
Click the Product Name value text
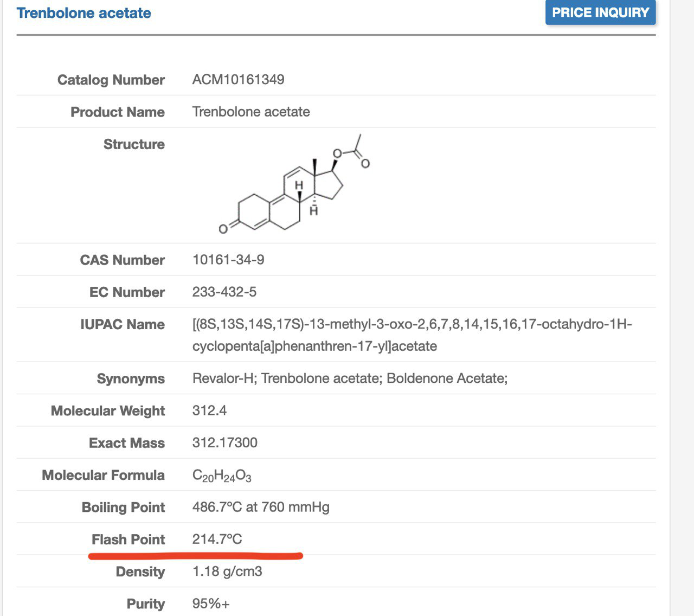[x=251, y=112]
